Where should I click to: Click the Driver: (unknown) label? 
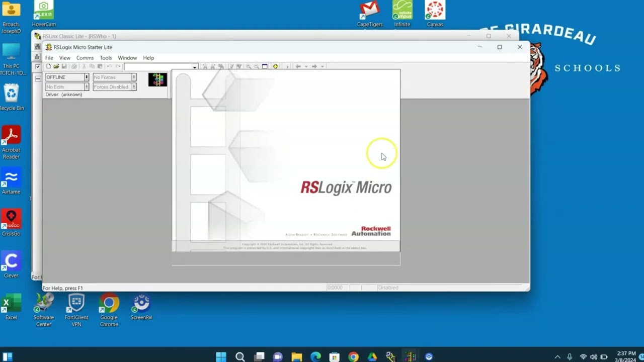click(64, 95)
